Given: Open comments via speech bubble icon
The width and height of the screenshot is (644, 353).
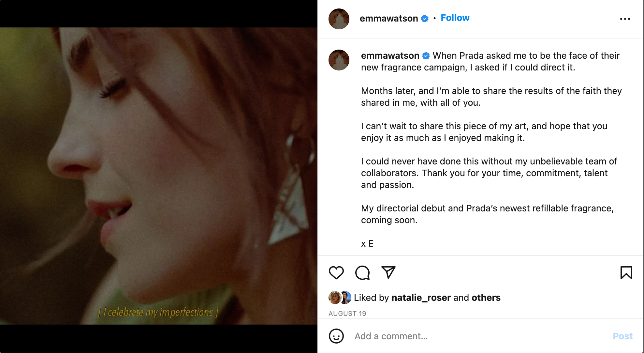Looking at the screenshot, I should (x=362, y=273).
